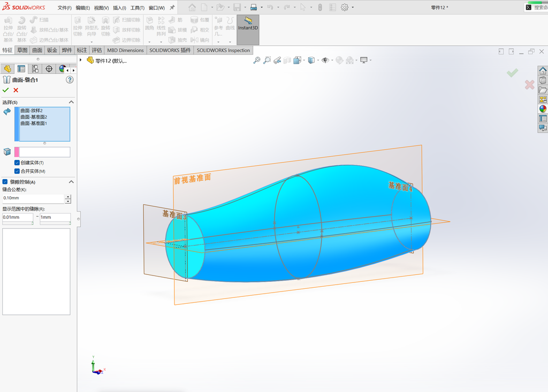Toggle the 合并实体(M) checkbox
The width and height of the screenshot is (548, 392).
click(17, 171)
